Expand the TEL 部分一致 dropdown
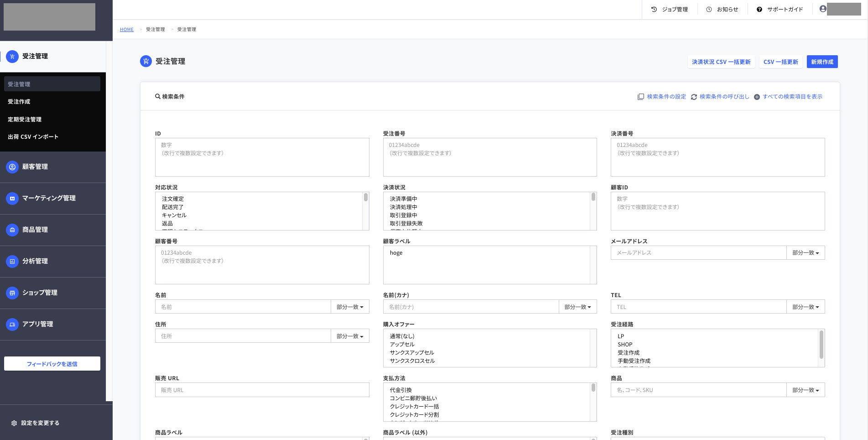 coord(806,307)
